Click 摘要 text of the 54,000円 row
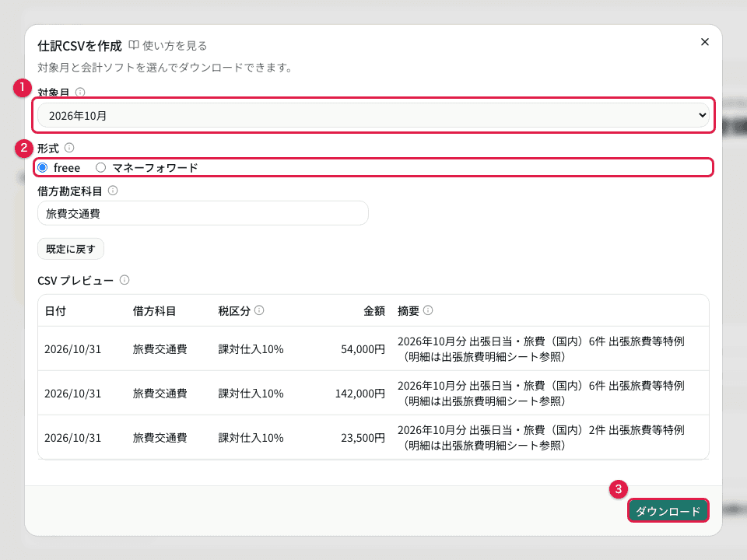This screenshot has width=747, height=560. 542,349
